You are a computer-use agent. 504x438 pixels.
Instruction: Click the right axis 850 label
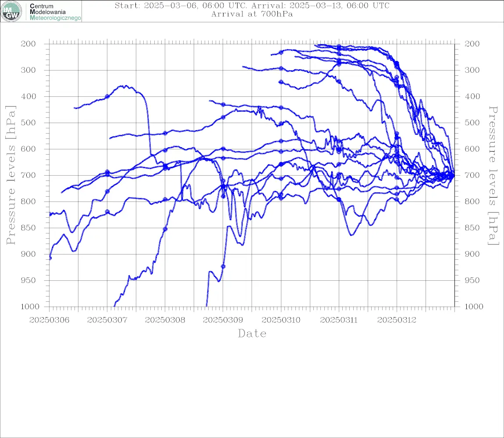click(472, 228)
